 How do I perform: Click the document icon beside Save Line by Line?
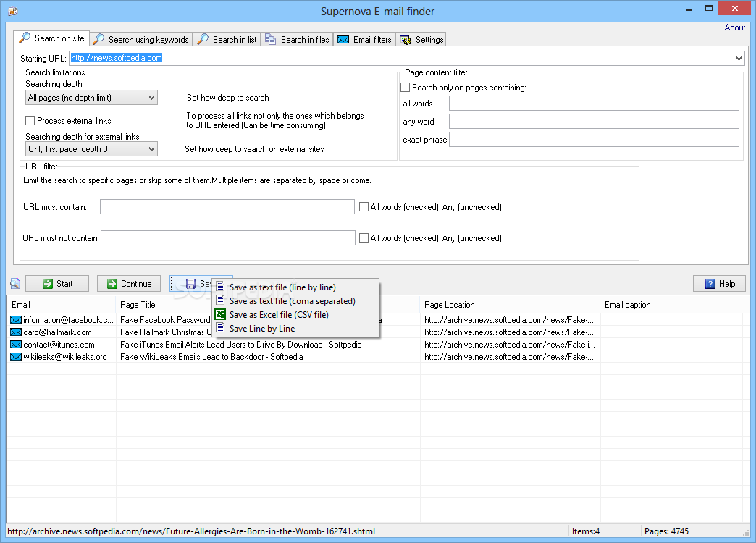click(x=220, y=328)
